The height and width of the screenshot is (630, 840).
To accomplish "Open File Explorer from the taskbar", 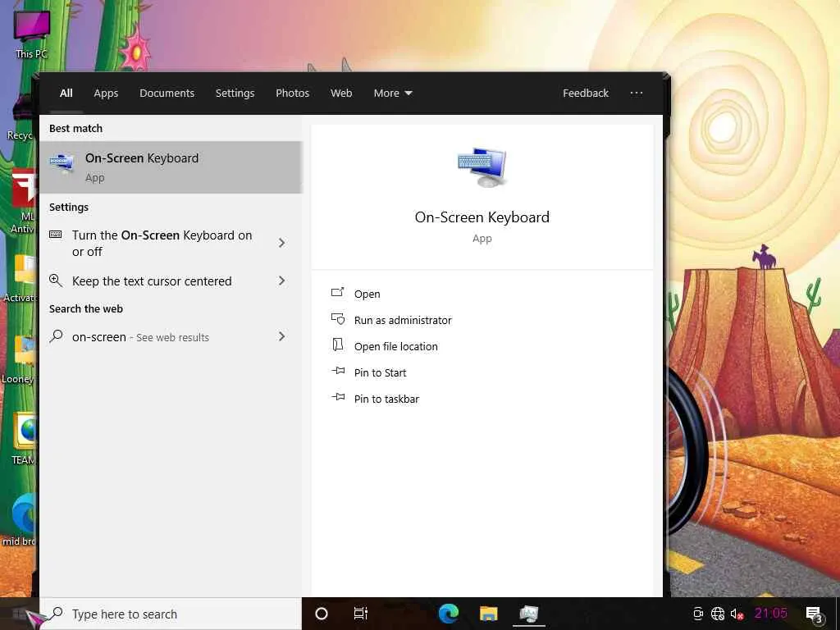I will pos(489,614).
